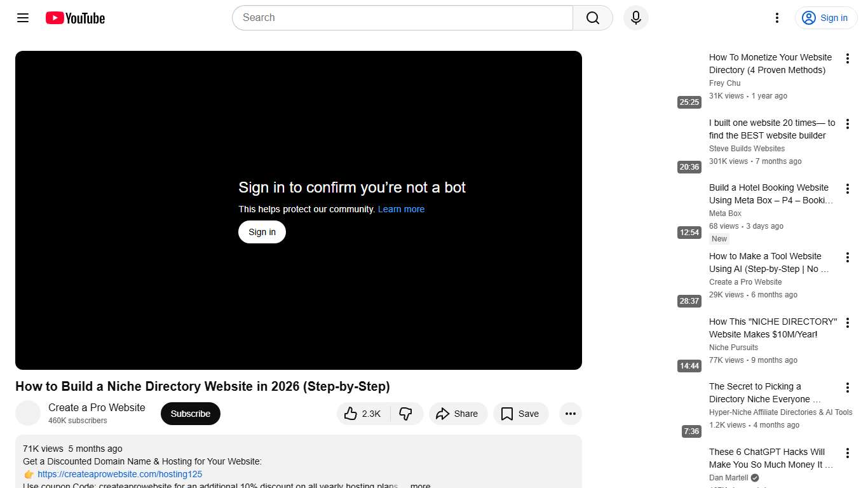Open options for the Frey Chu video
Screen dimensions: 868x488
(x=847, y=58)
